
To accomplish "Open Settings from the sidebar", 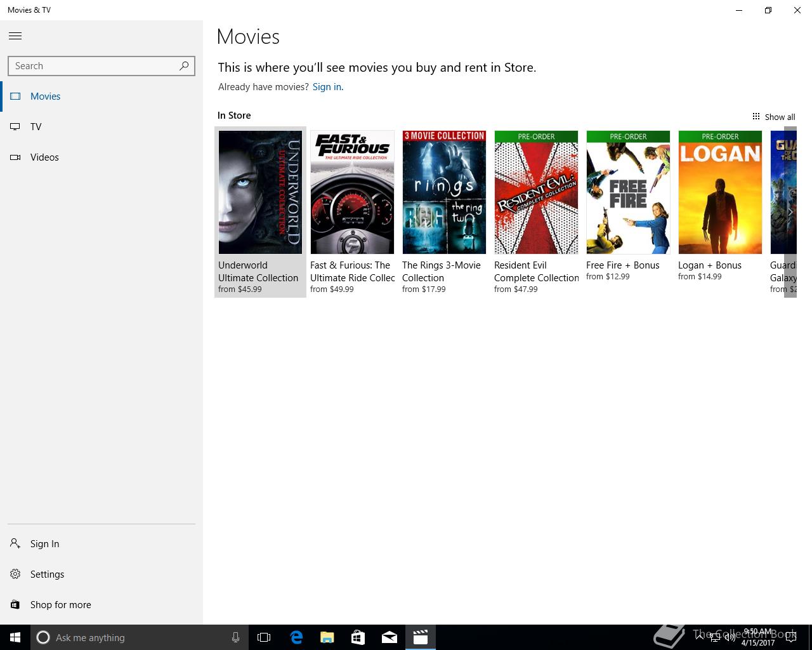I will click(101, 574).
